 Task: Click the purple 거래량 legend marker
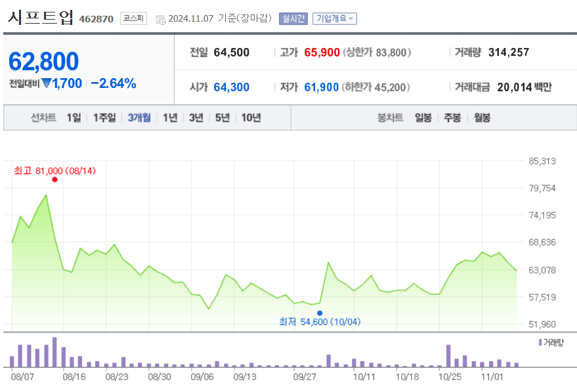(540, 342)
